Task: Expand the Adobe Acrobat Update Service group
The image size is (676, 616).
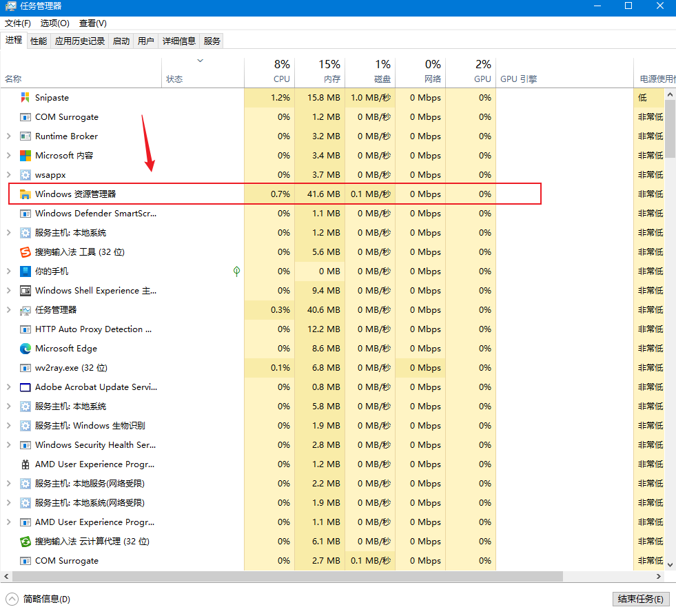Action: 9,387
